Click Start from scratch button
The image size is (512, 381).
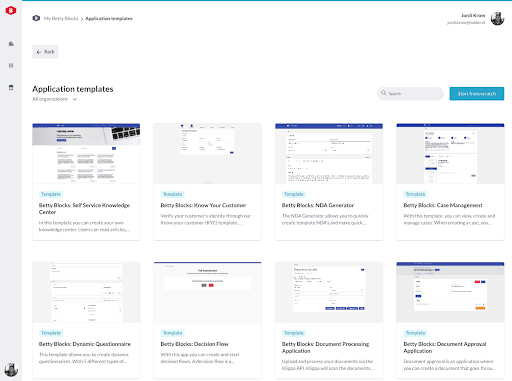[x=477, y=94]
